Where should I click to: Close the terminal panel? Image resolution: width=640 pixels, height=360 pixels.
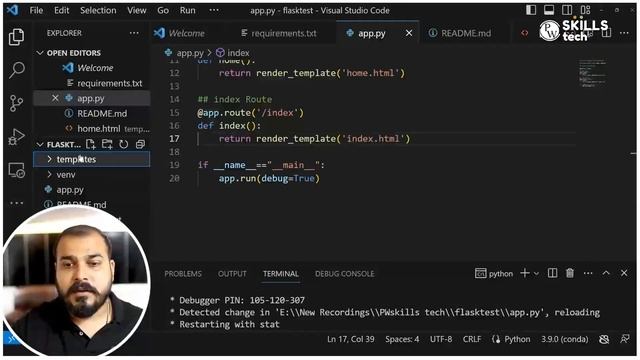(624, 273)
